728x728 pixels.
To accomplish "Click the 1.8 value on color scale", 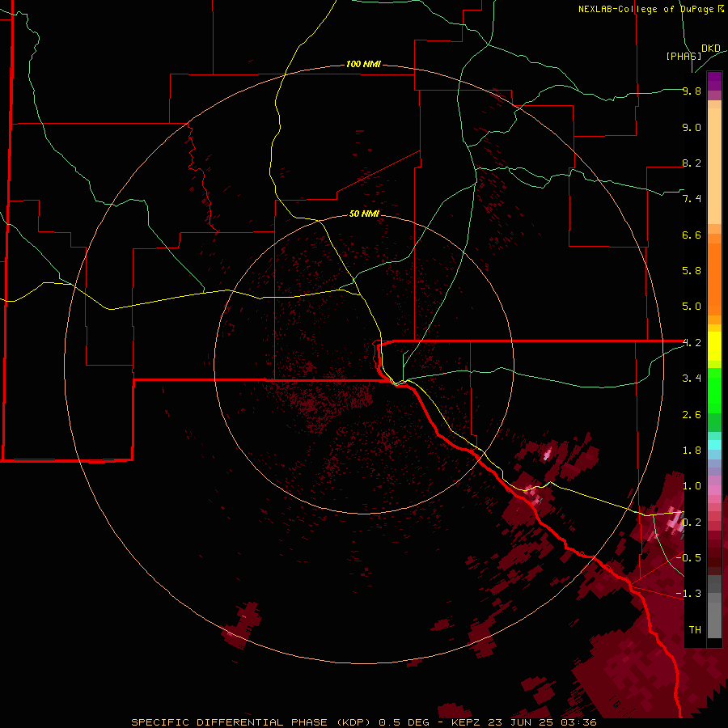I will tap(692, 451).
